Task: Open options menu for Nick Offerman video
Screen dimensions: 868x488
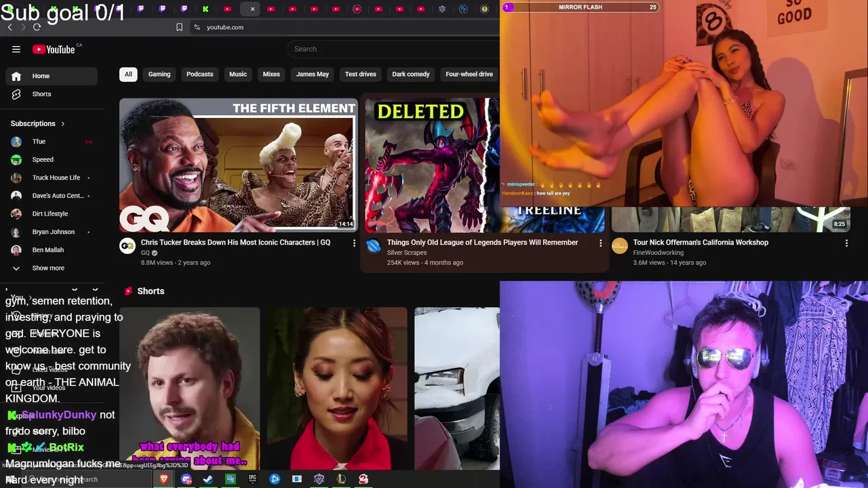Action: (x=846, y=243)
